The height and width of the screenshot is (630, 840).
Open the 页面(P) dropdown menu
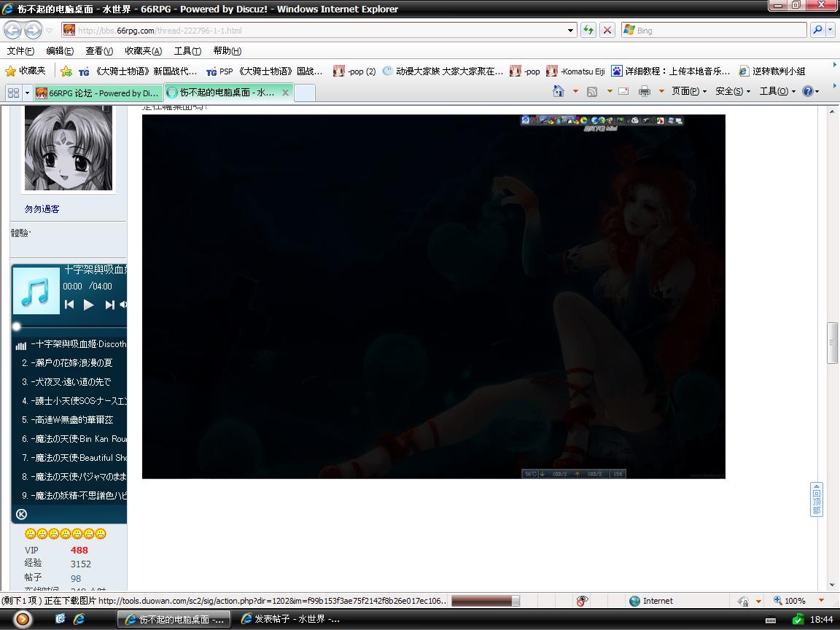coord(689,92)
